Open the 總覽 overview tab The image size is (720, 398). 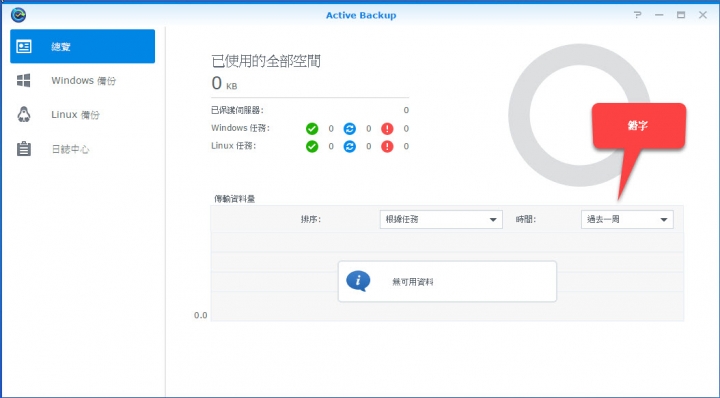(x=83, y=46)
